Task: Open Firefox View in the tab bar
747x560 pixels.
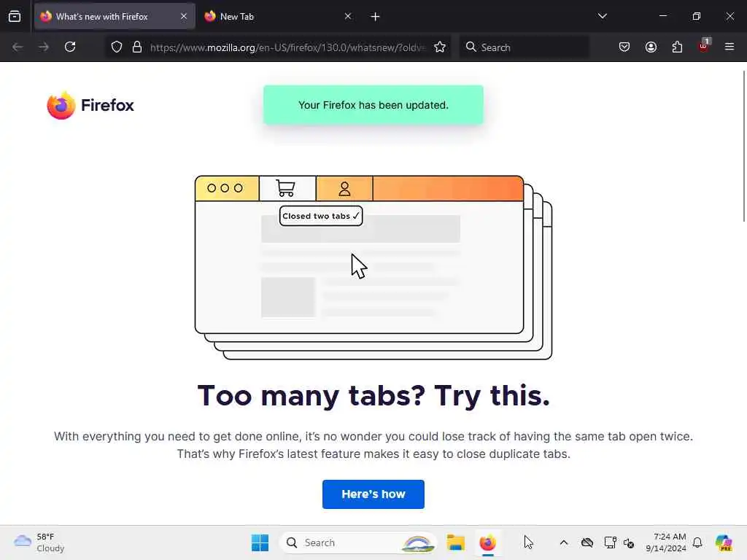Action: (15, 16)
